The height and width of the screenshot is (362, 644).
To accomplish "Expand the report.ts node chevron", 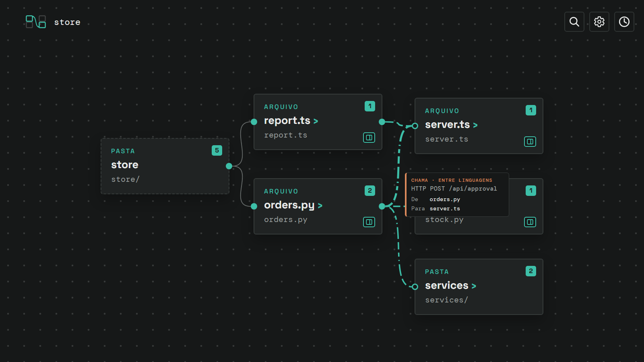I will [x=316, y=121].
